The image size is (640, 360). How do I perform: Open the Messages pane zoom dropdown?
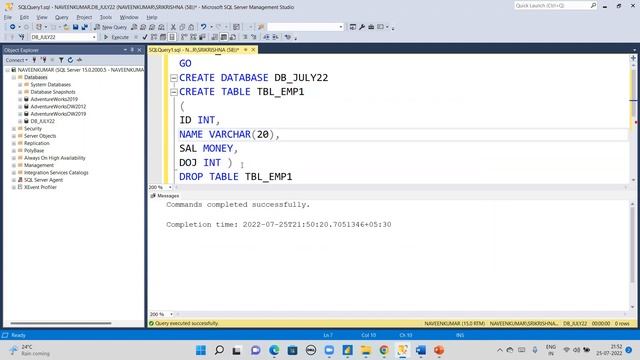171,314
